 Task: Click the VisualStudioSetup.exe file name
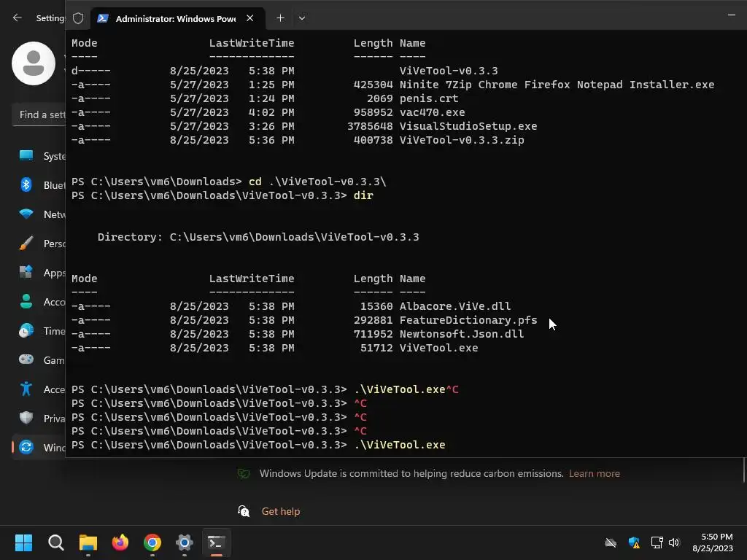point(468,126)
